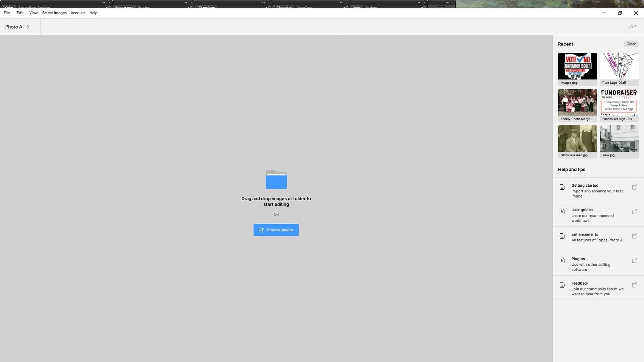This screenshot has height=362, width=644.
Task: Open the Fundraiser sign.JPG thumbnail
Action: click(x=619, y=102)
